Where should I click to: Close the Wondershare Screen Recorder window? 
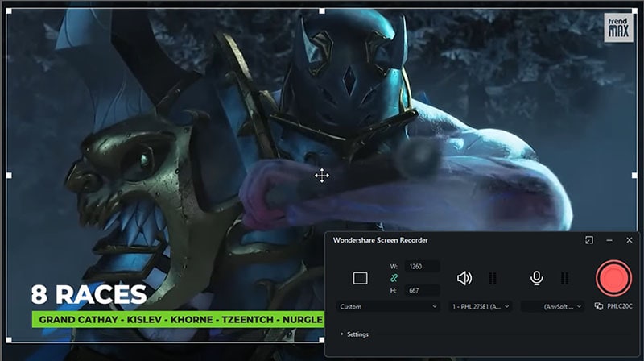click(x=630, y=240)
